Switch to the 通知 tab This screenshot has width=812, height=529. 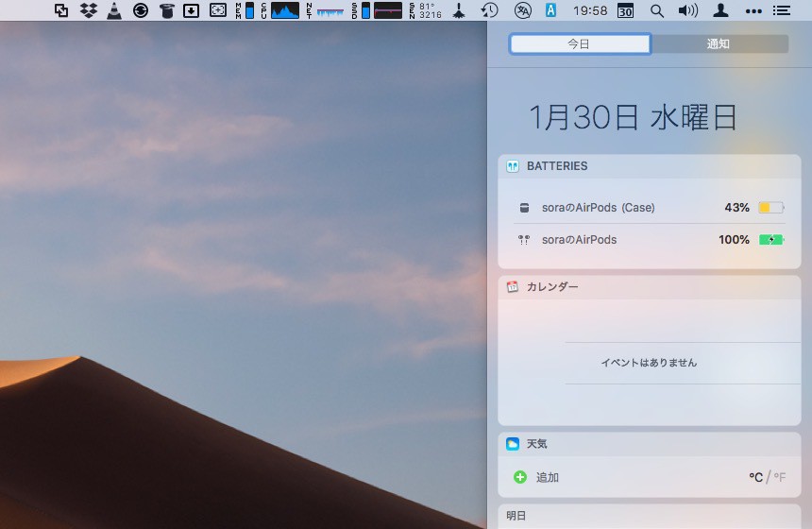719,44
